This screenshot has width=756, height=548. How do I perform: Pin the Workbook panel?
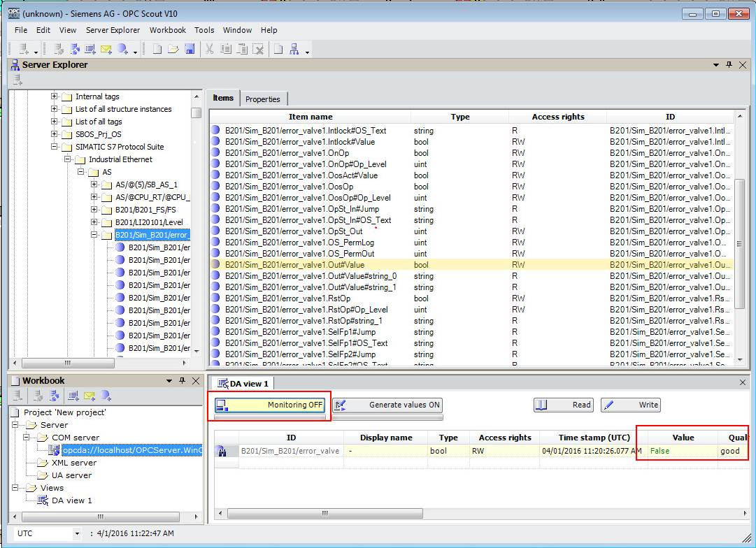pyautogui.click(x=182, y=381)
